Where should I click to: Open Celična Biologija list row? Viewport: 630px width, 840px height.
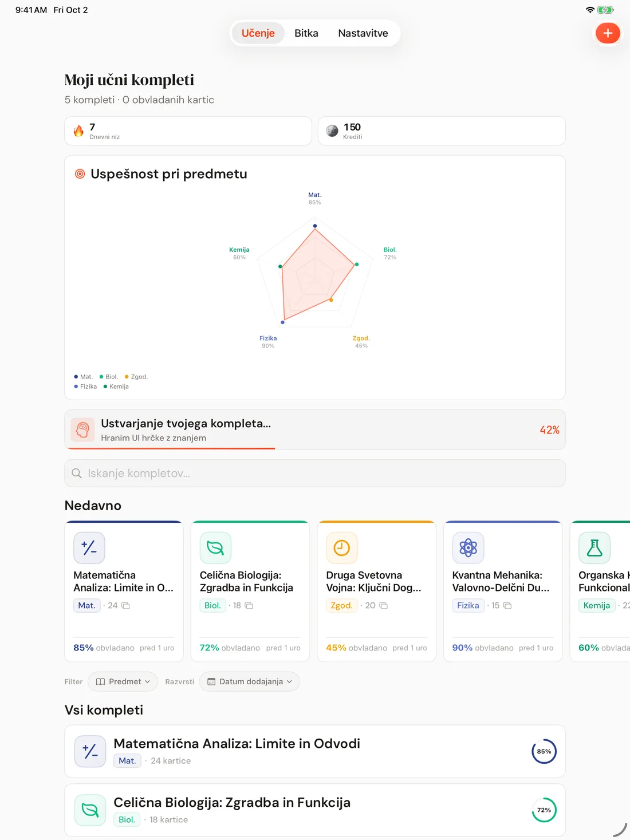[x=315, y=810]
